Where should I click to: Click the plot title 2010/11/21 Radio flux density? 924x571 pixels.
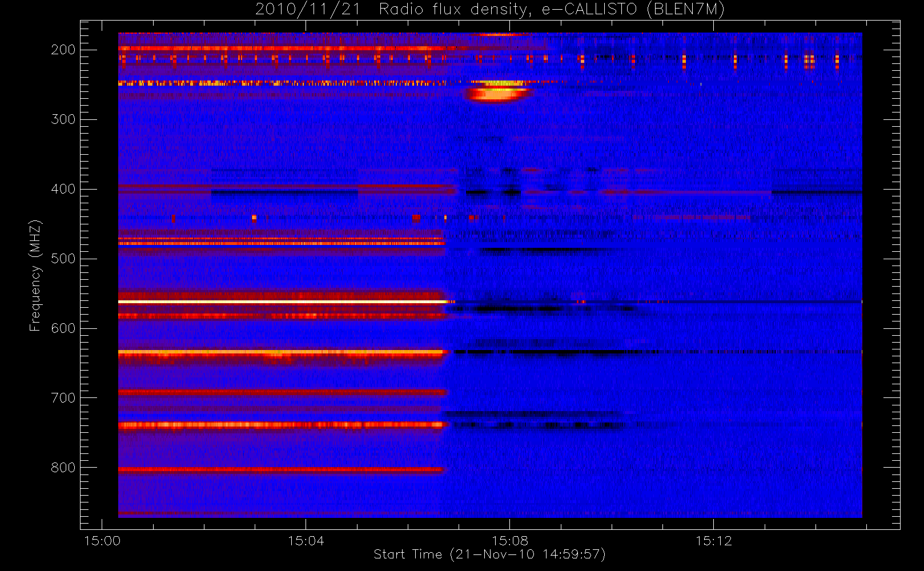[490, 9]
